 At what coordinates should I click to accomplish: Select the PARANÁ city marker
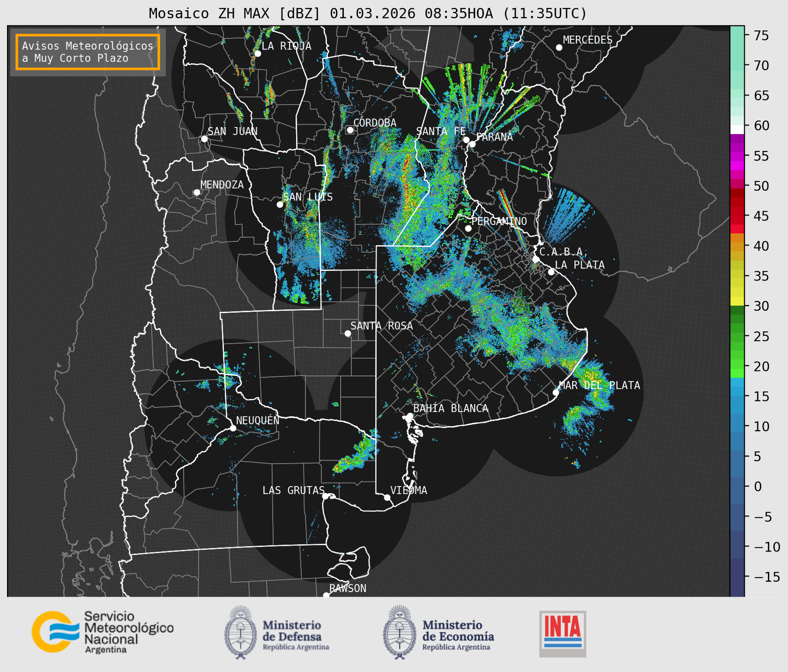472,144
